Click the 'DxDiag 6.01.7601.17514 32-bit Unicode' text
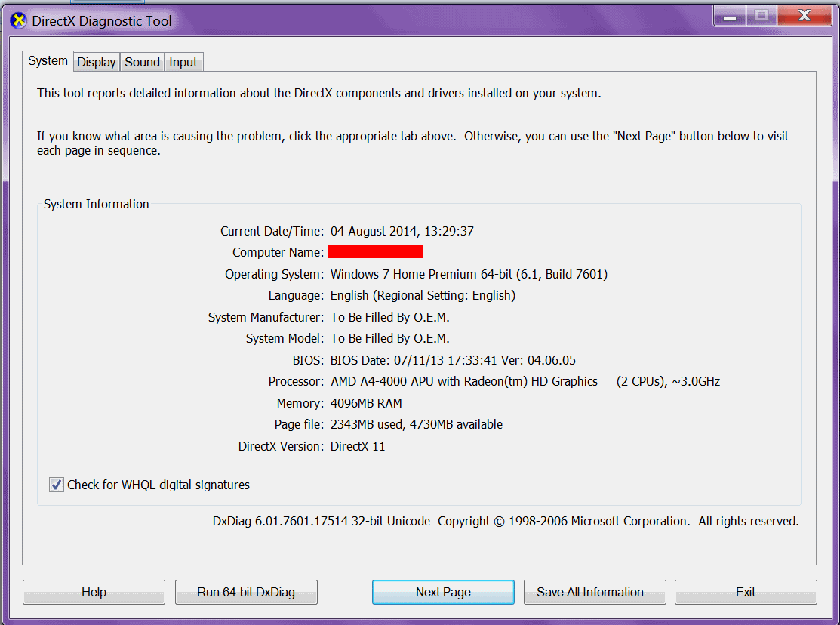This screenshot has width=840, height=625. [x=321, y=521]
